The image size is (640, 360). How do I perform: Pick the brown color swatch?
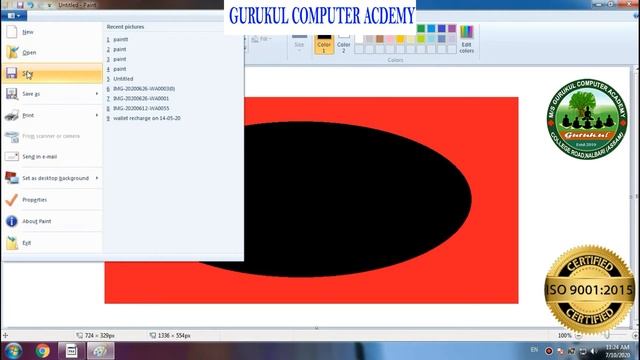point(380,39)
